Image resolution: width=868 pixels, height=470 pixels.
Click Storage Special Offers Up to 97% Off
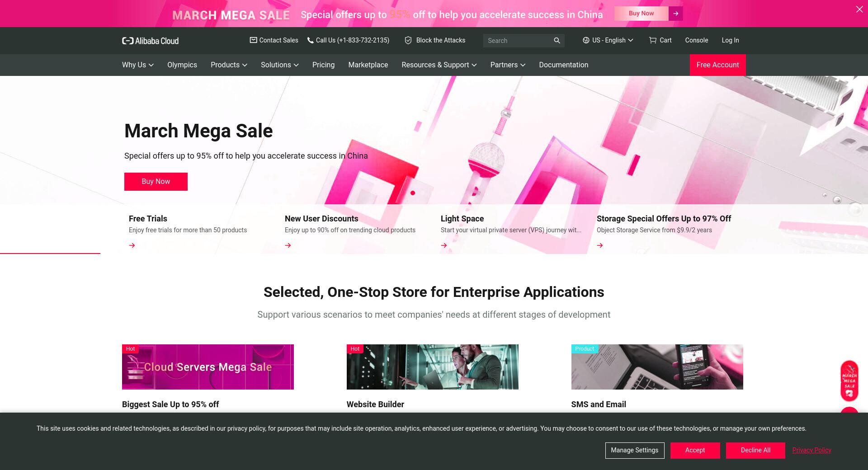[664, 219]
